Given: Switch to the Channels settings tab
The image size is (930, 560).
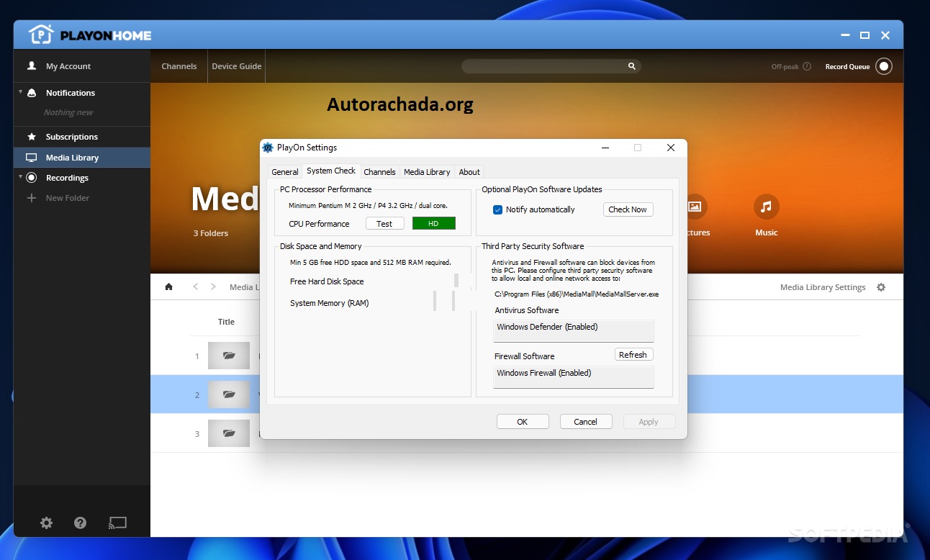Looking at the screenshot, I should 379,172.
